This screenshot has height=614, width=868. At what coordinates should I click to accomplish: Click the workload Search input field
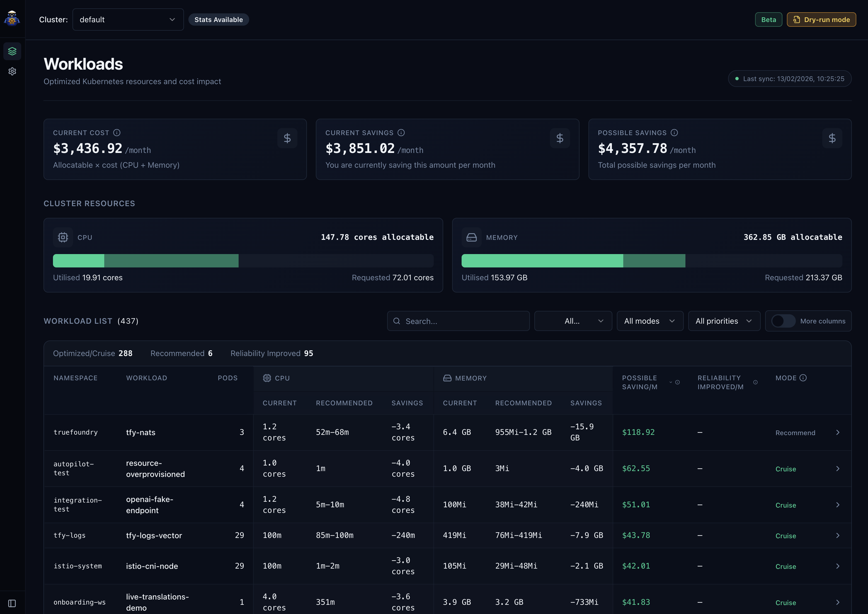[459, 321]
